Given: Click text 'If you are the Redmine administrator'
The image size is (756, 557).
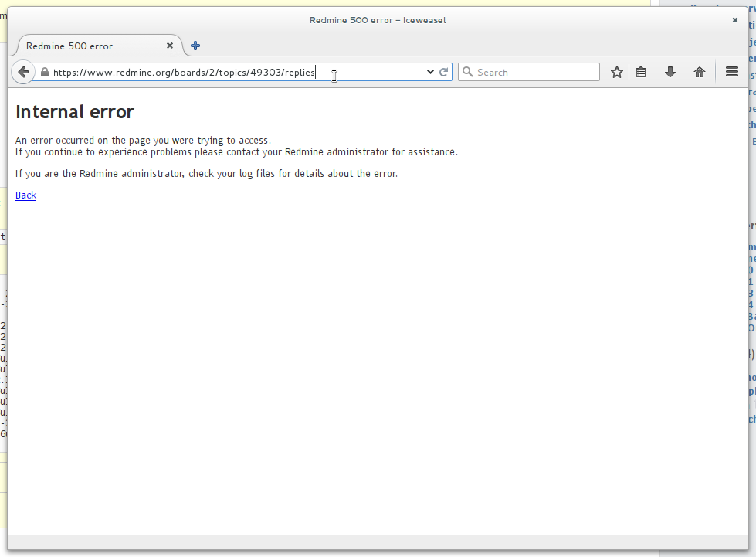Looking at the screenshot, I should click(100, 174).
